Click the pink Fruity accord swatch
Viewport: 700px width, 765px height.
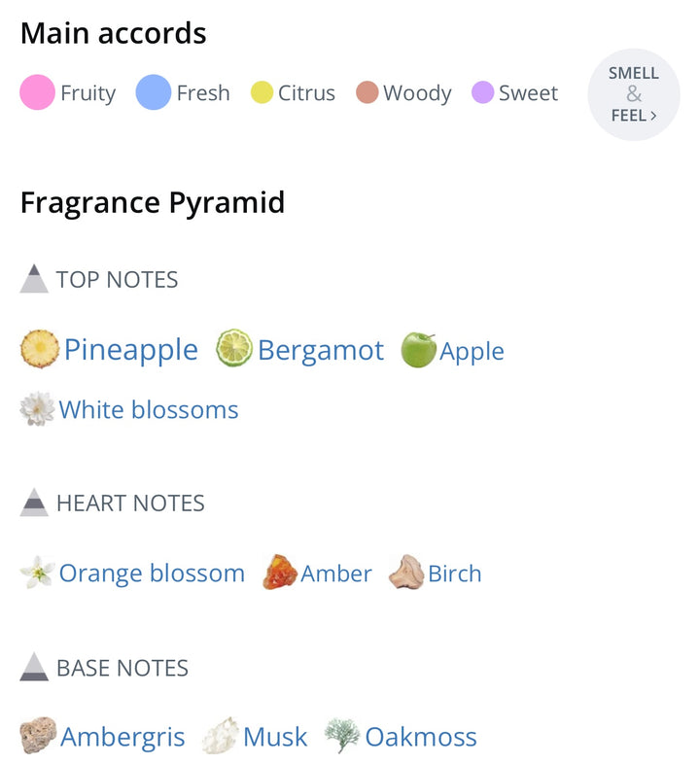pyautogui.click(x=37, y=92)
